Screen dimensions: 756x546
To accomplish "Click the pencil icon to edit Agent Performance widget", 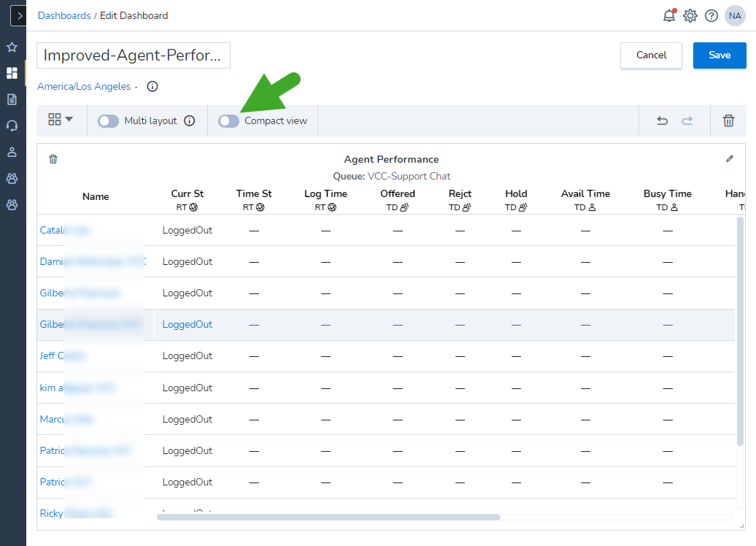I will coord(730,158).
